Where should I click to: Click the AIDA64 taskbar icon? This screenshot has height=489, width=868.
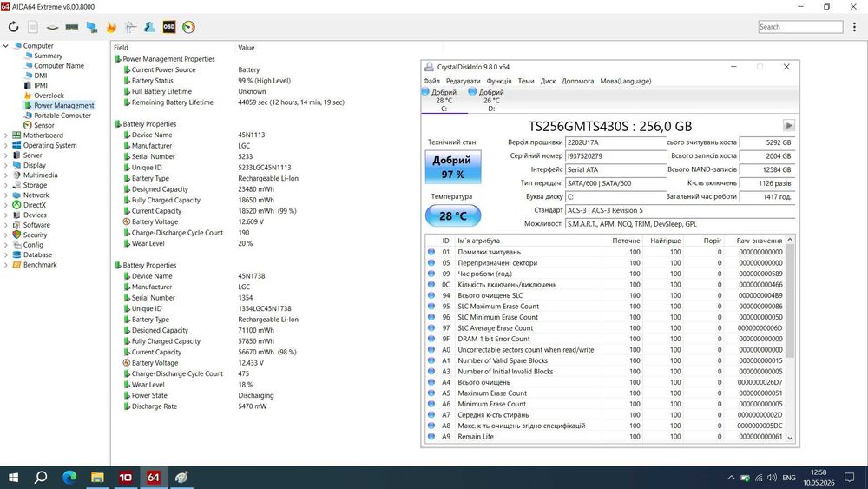pos(154,478)
